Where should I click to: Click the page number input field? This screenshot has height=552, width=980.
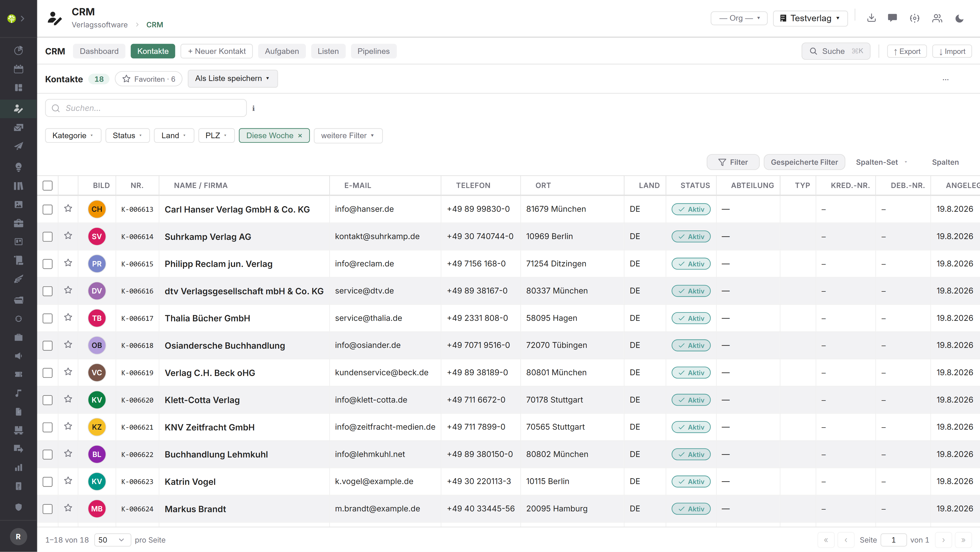(x=893, y=540)
